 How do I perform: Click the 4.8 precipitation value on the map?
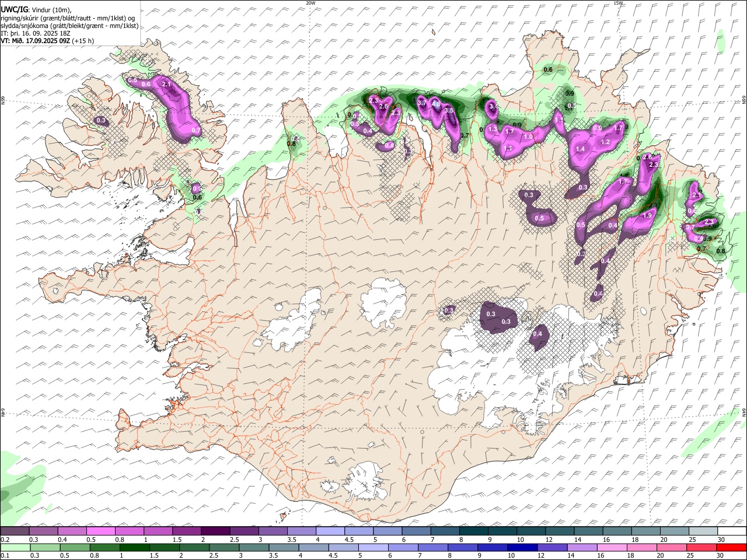[435, 104]
